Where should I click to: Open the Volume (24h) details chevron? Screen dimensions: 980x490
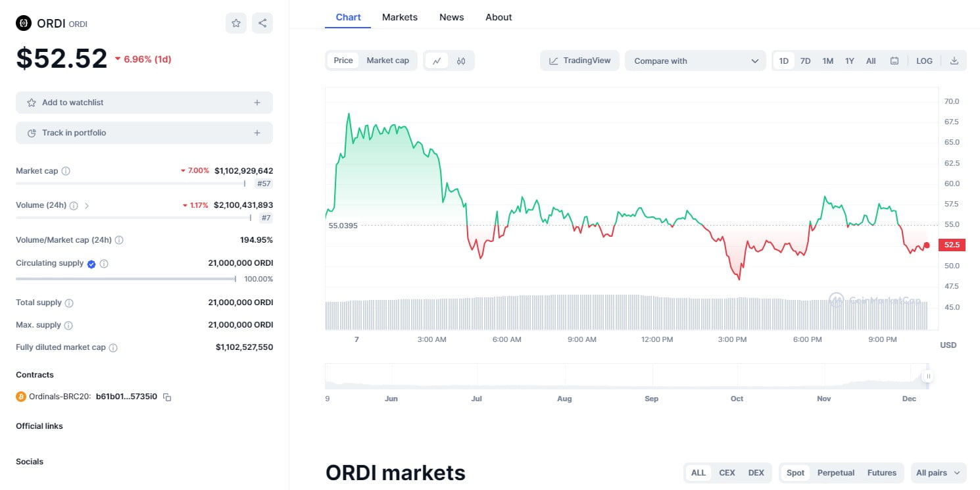(x=87, y=206)
